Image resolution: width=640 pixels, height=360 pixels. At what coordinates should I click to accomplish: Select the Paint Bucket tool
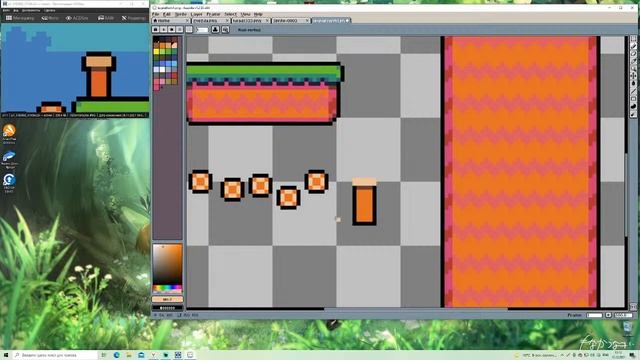[633, 83]
